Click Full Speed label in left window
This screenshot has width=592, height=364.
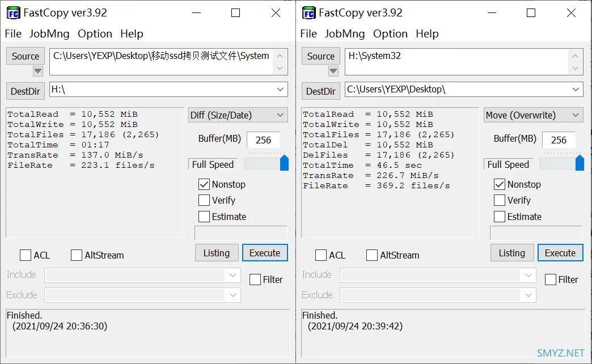pyautogui.click(x=213, y=164)
